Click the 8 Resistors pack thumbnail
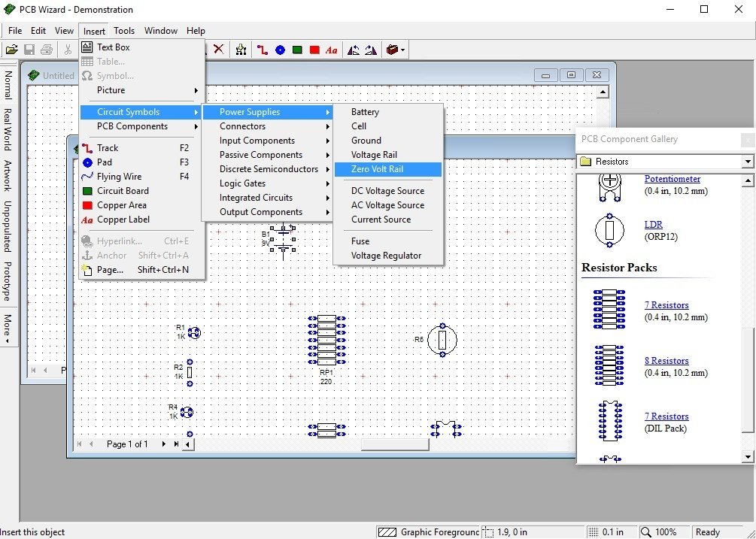The image size is (756, 539). click(609, 365)
